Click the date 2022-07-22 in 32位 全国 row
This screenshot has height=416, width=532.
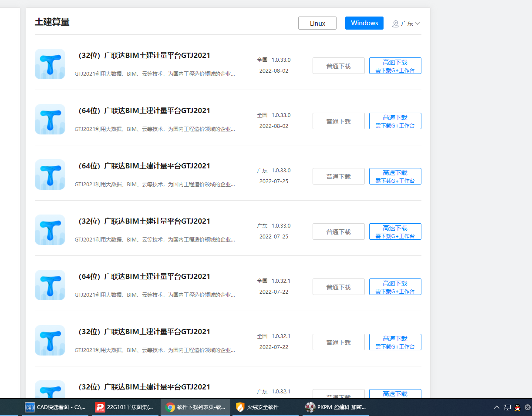274,347
